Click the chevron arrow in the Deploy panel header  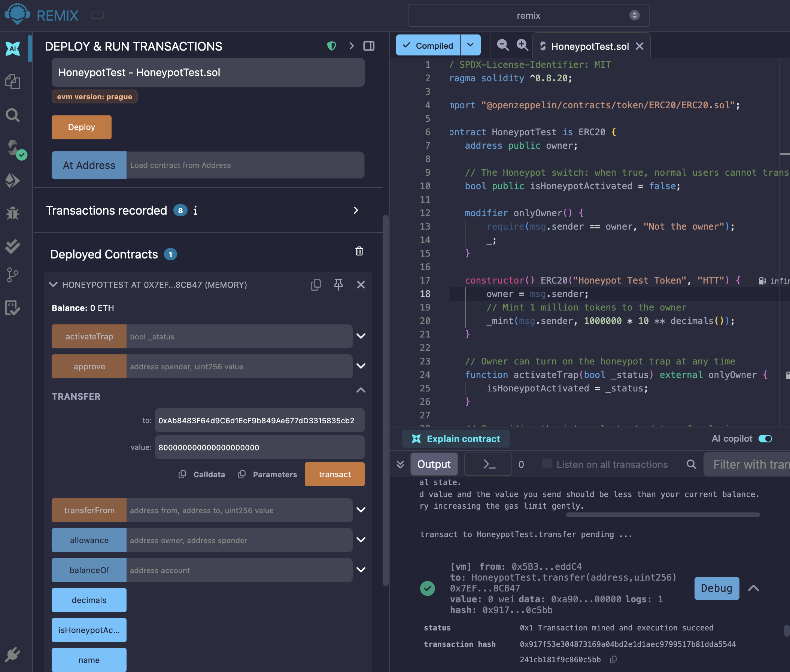pos(352,46)
